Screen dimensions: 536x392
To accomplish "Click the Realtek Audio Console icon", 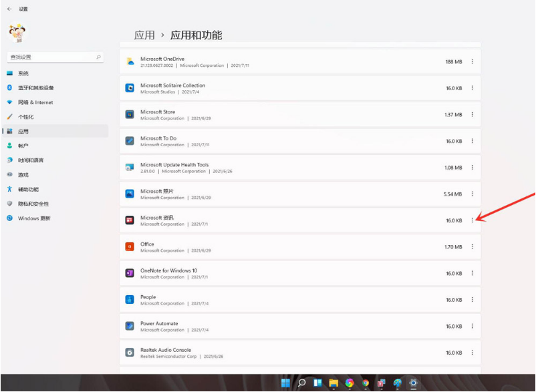I will (x=130, y=353).
